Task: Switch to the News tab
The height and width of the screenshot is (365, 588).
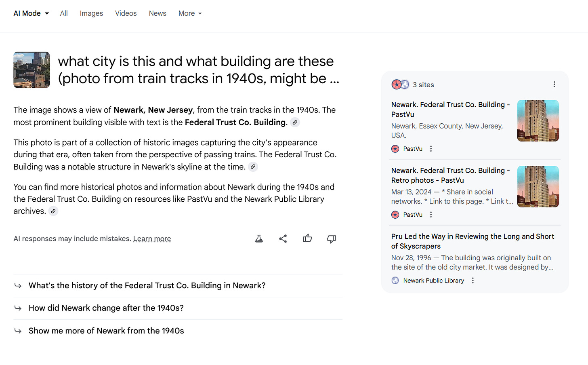Action: point(157,13)
